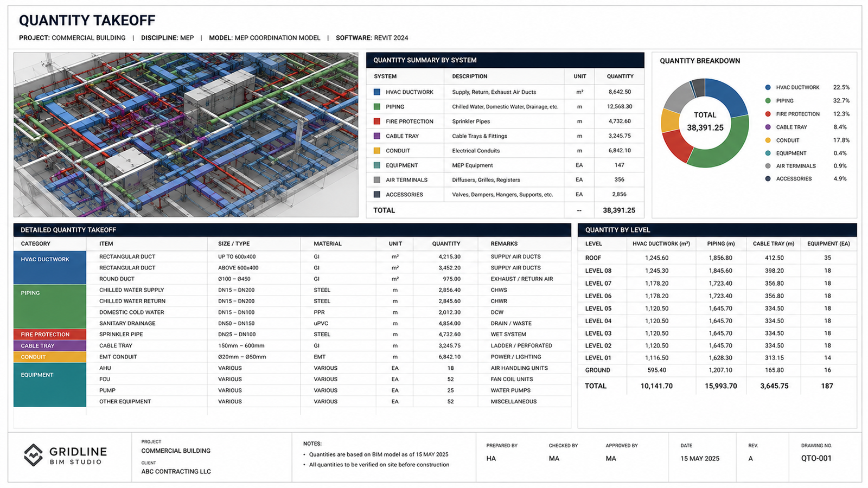868x488 pixels.
Task: Select the PIPING category block in detailed takeoff
Action: click(50, 306)
